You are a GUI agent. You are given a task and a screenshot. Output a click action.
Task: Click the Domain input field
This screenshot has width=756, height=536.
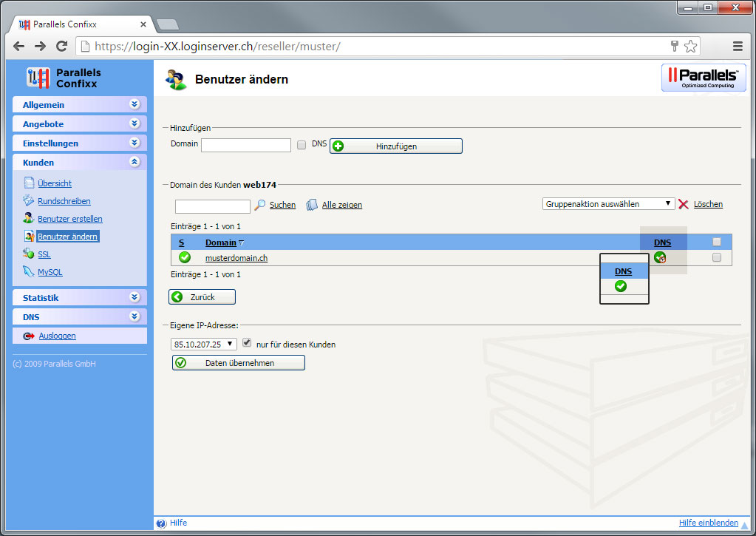(246, 145)
